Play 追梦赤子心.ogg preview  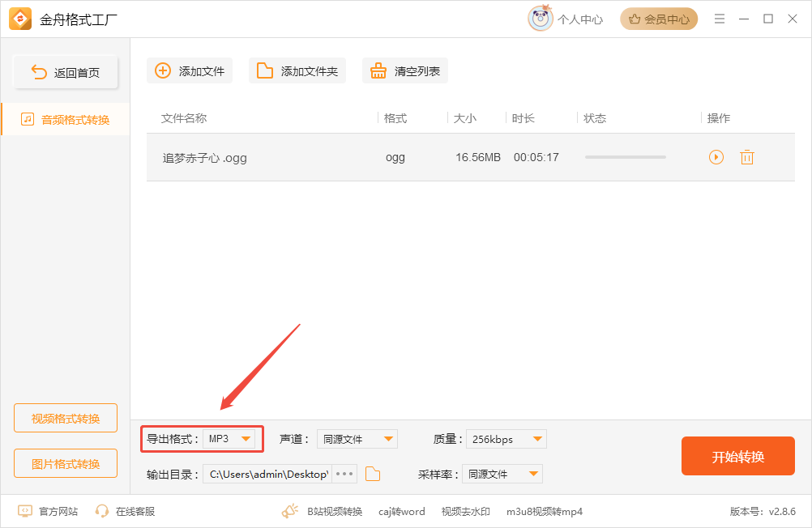click(x=716, y=157)
